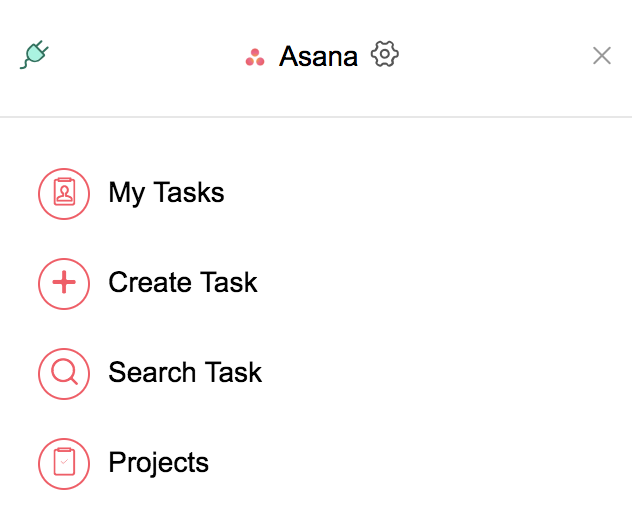This screenshot has width=632, height=516.
Task: Click the checkmark inside the Projects clipboard
Action: point(64,462)
